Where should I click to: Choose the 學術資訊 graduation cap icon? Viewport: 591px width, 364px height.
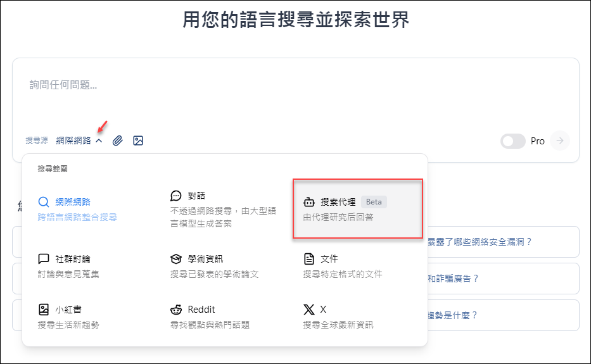(x=176, y=259)
